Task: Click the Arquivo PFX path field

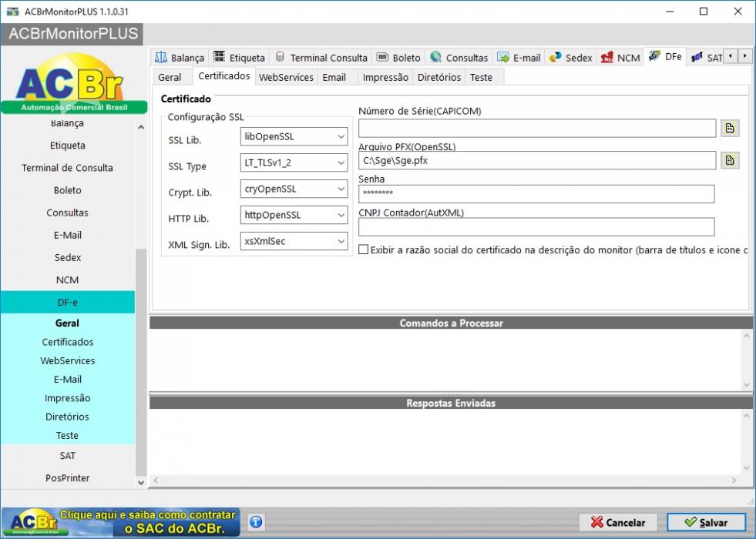Action: pyautogui.click(x=537, y=160)
